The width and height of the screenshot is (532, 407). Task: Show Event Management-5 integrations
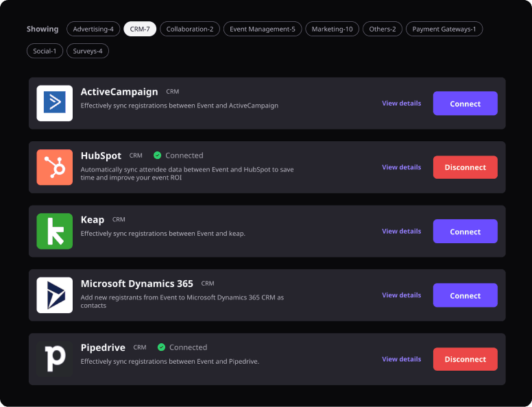(x=263, y=29)
